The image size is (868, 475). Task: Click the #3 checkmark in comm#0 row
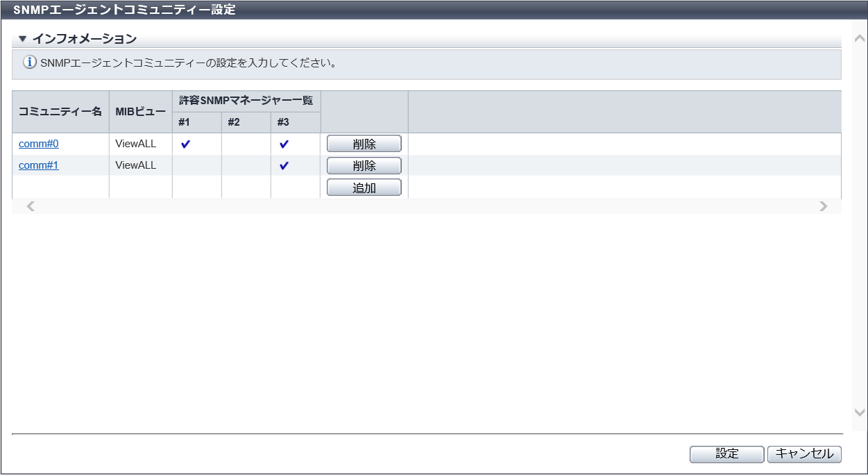pos(284,144)
